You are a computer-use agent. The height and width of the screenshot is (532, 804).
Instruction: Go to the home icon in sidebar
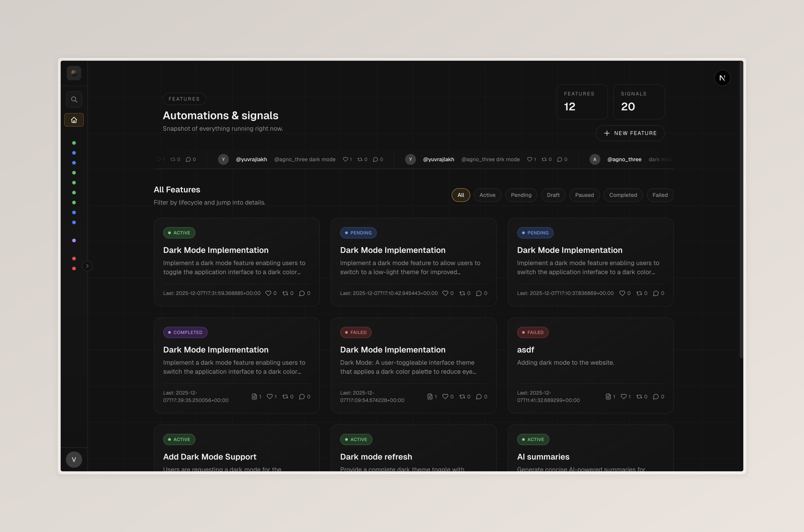tap(74, 120)
